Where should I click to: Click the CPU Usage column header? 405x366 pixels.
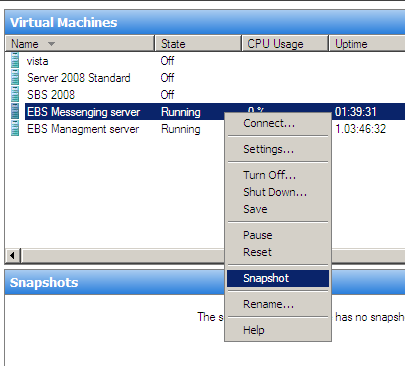click(285, 44)
